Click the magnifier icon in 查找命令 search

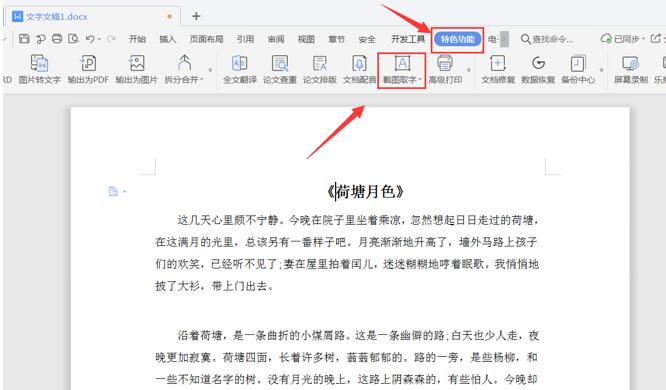(525, 39)
